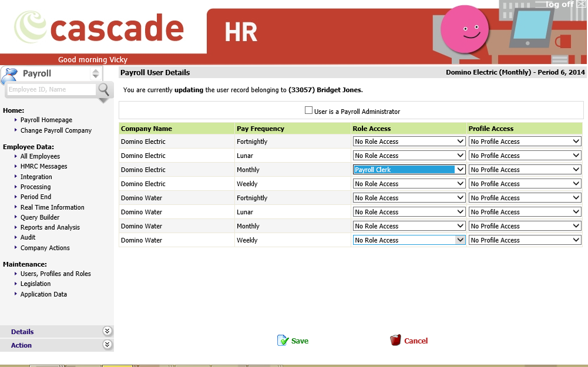The image size is (588, 367).
Task: Expand the Details panel chevron
Action: pos(107,331)
